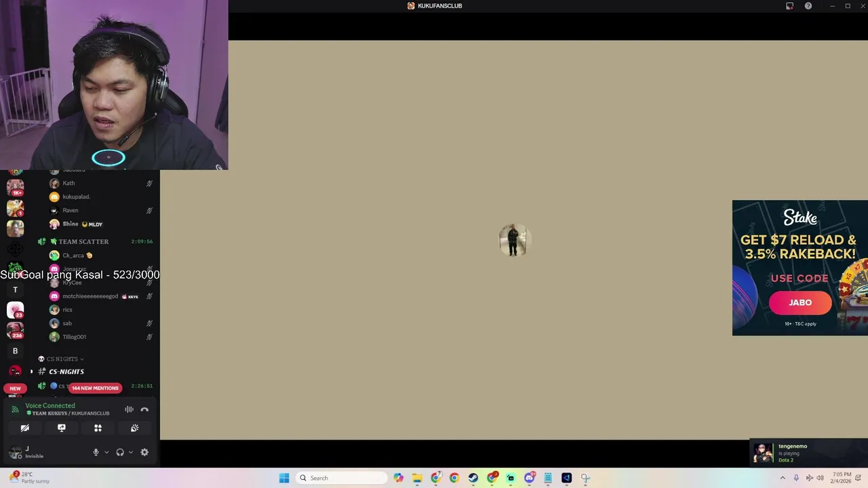Viewport: 868px width, 488px height.
Task: Open Visual Studio icon on taskbar
Action: click(x=567, y=478)
